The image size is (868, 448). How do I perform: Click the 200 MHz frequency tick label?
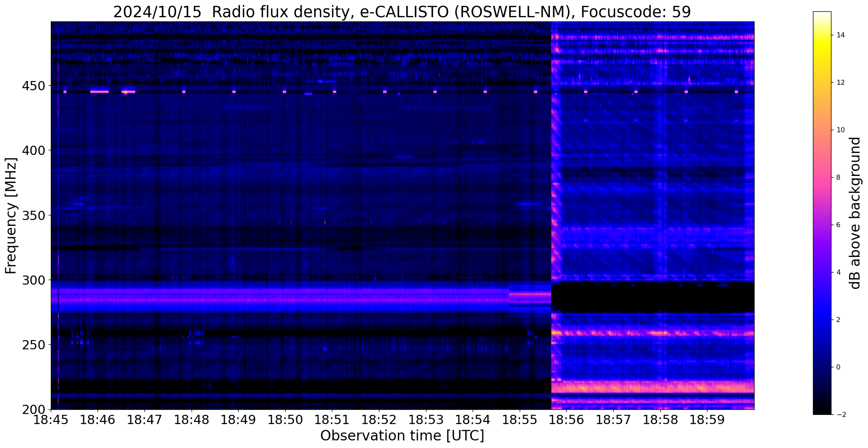33,409
